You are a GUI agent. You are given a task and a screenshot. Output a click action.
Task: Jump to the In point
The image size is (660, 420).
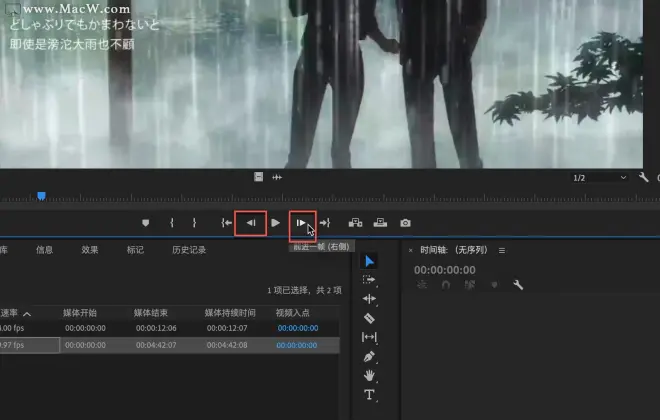pyautogui.click(x=226, y=223)
